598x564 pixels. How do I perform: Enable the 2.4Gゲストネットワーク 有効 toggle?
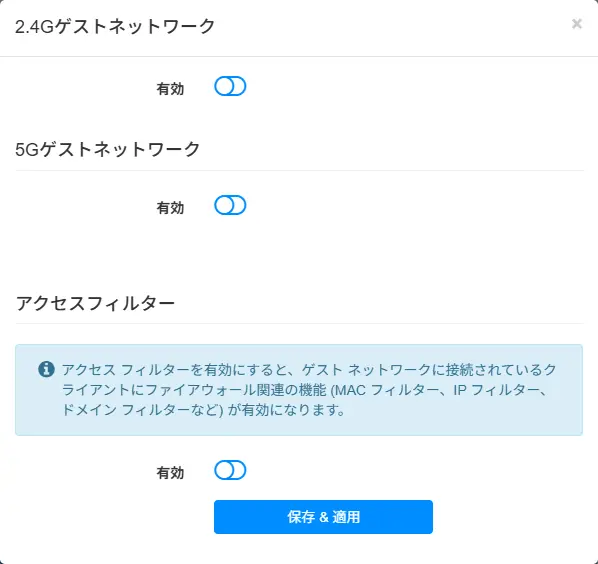click(x=230, y=86)
